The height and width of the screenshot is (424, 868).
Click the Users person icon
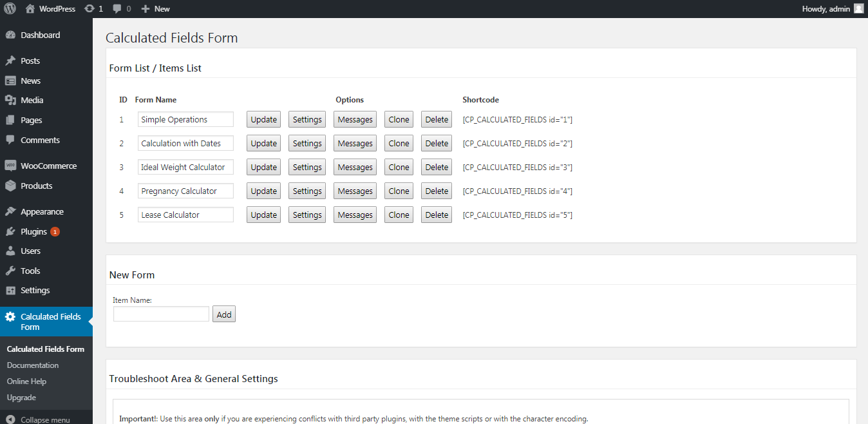pos(10,251)
